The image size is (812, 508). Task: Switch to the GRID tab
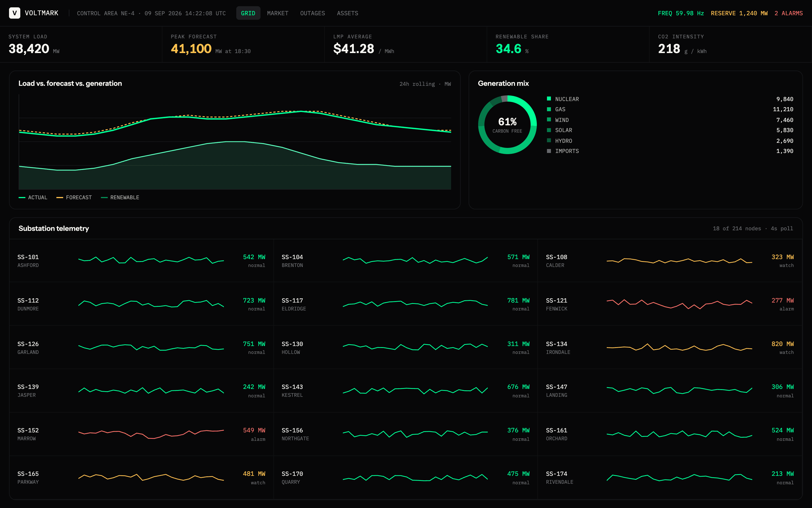[248, 13]
